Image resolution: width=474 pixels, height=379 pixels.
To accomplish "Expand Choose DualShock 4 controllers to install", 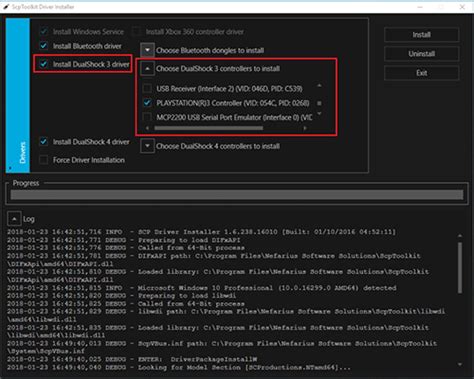I will point(147,146).
